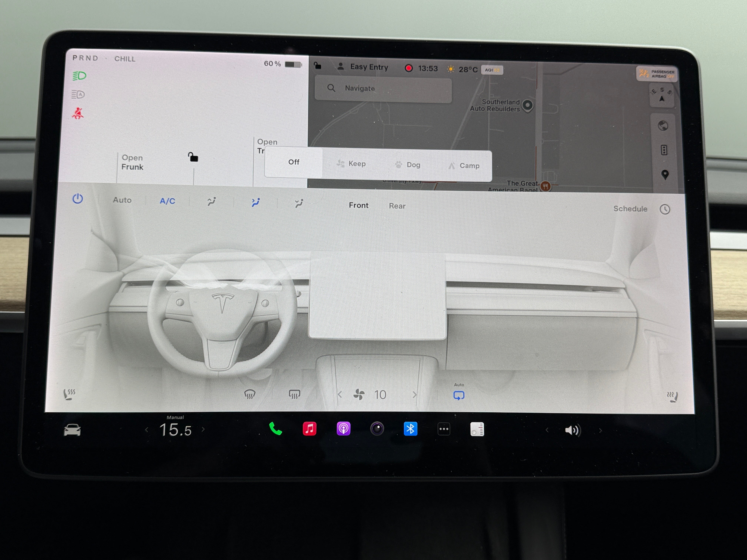Increase fan speed with right arrow
Image resolution: width=747 pixels, height=560 pixels.
coord(415,395)
